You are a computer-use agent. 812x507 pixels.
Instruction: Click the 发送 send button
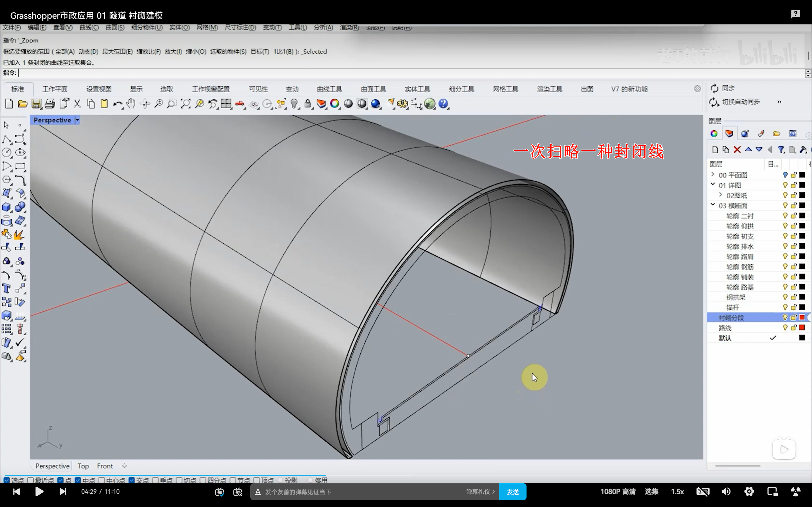tap(512, 492)
